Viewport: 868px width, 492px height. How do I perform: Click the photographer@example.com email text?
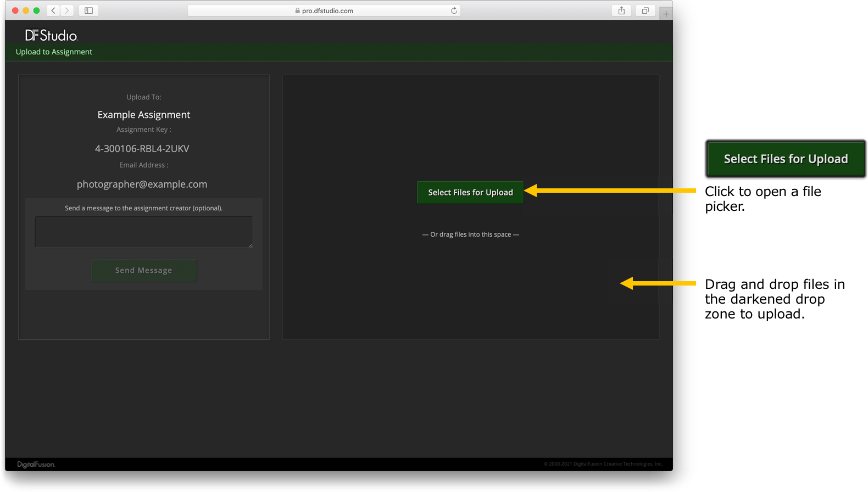tap(142, 184)
